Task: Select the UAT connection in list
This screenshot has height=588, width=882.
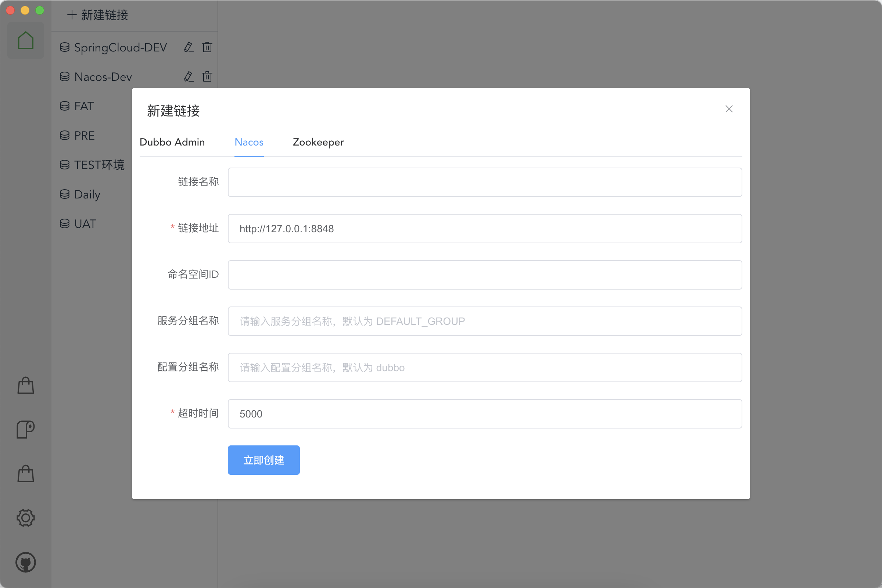Action: tap(85, 224)
